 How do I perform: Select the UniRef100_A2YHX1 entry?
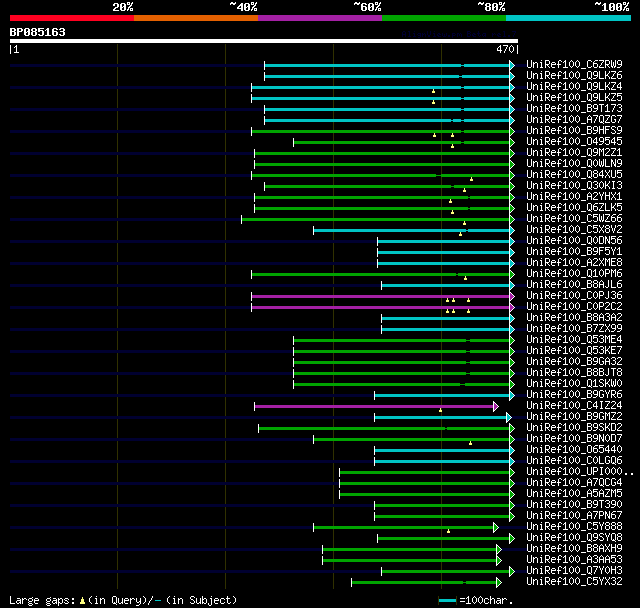[x=574, y=197]
